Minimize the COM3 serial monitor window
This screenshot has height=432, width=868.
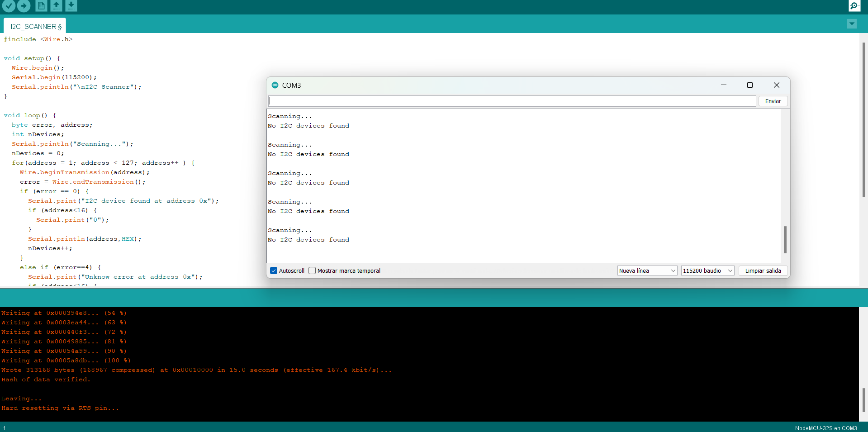(x=723, y=85)
